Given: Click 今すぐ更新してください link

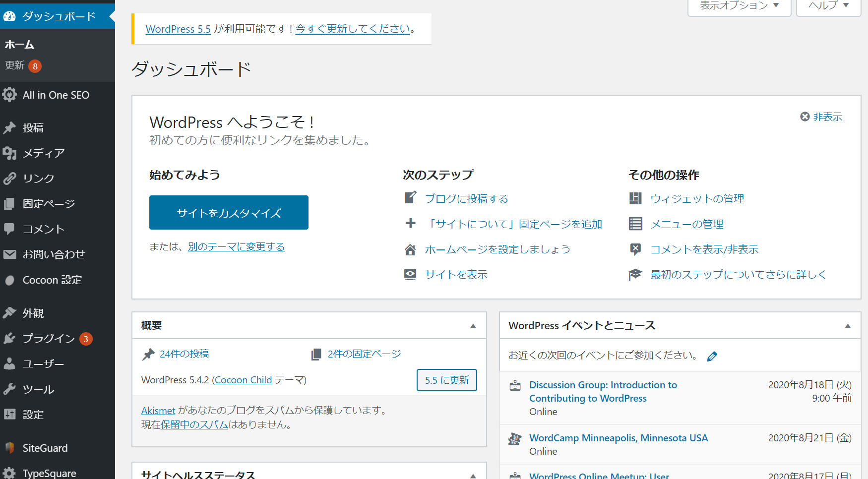Looking at the screenshot, I should pyautogui.click(x=353, y=29).
